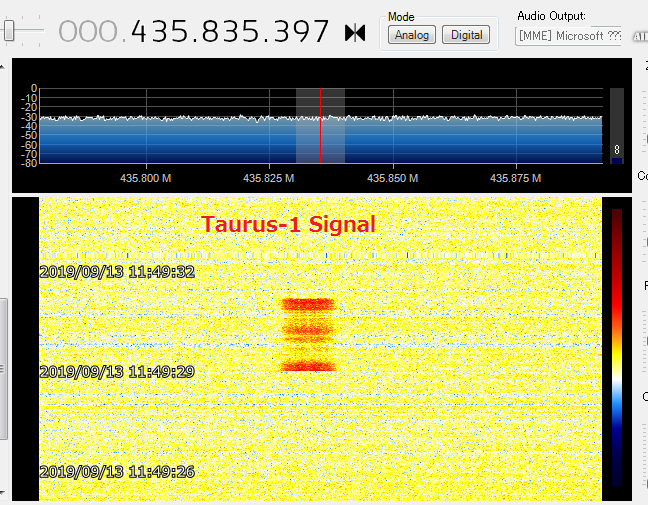
Task: Click the timestamp 2019/09/13 11:49:29
Action: (117, 372)
